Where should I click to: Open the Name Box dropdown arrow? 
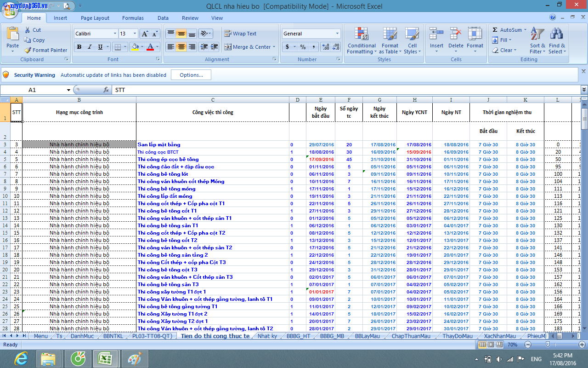(x=69, y=90)
